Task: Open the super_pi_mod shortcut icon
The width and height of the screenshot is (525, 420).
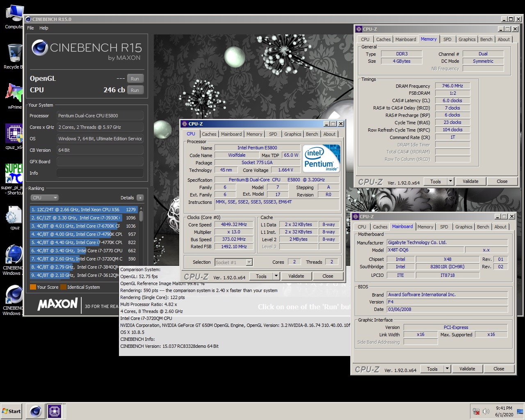Action: (x=14, y=173)
